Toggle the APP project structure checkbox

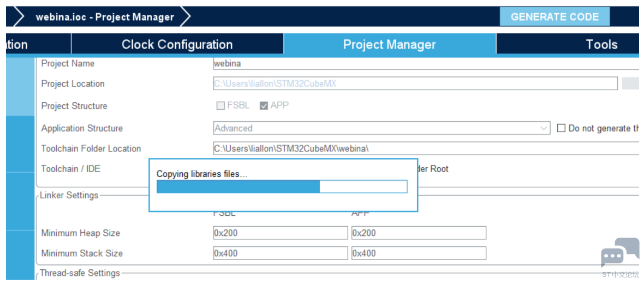click(264, 105)
